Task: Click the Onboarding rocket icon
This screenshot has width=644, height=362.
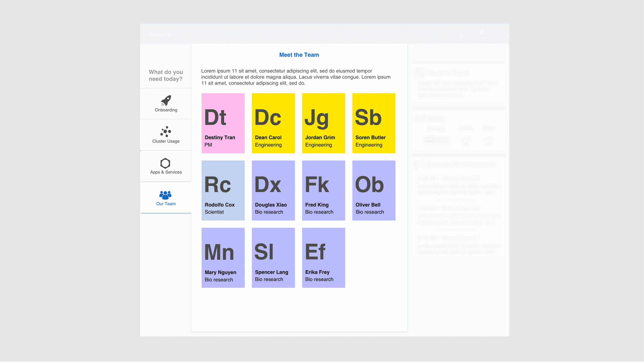Action: pyautogui.click(x=166, y=101)
